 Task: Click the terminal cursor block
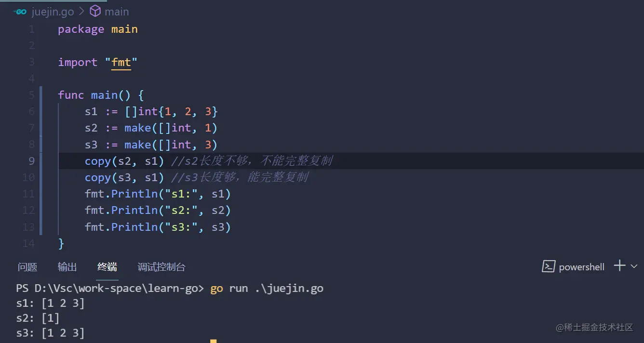pyautogui.click(x=213, y=341)
